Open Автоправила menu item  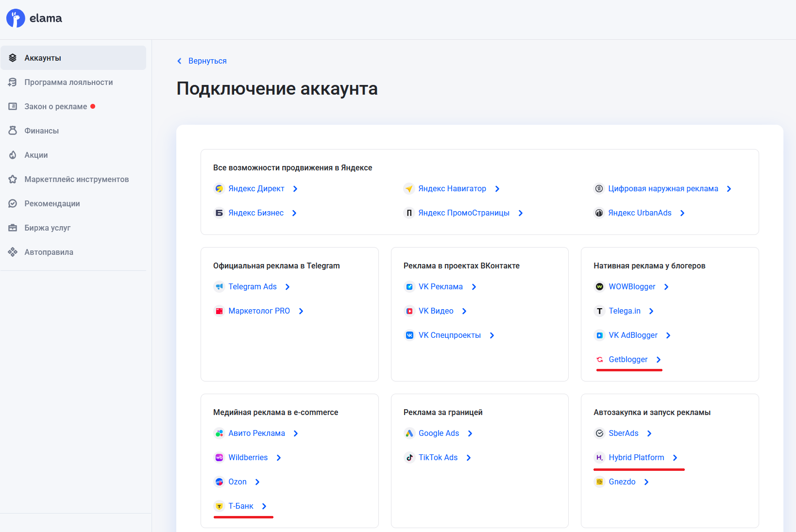(73, 252)
